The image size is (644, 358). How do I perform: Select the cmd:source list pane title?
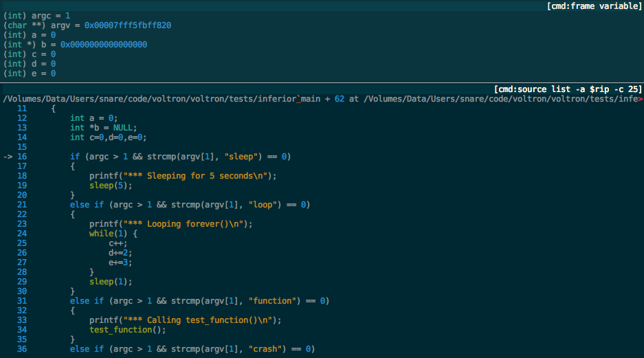(x=568, y=90)
